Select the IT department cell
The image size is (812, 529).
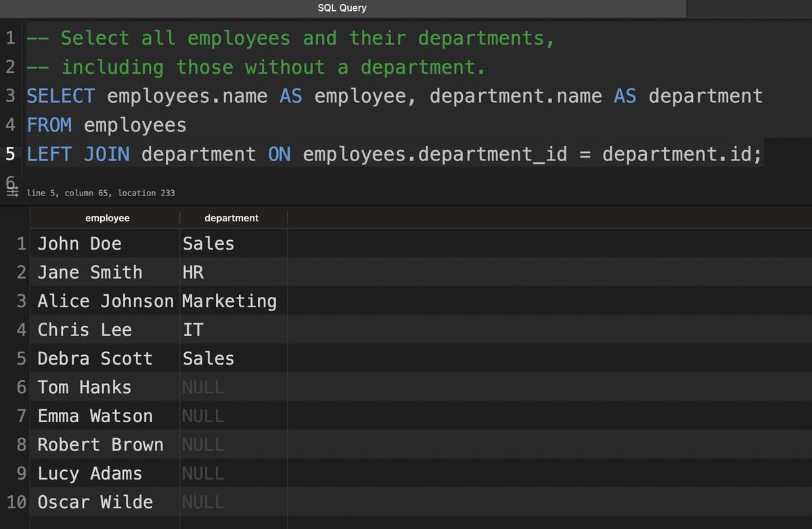click(234, 329)
